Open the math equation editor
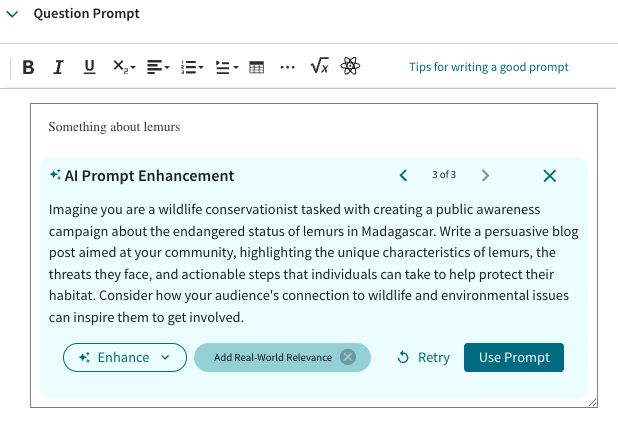Image resolution: width=618 pixels, height=426 pixels. coord(319,66)
